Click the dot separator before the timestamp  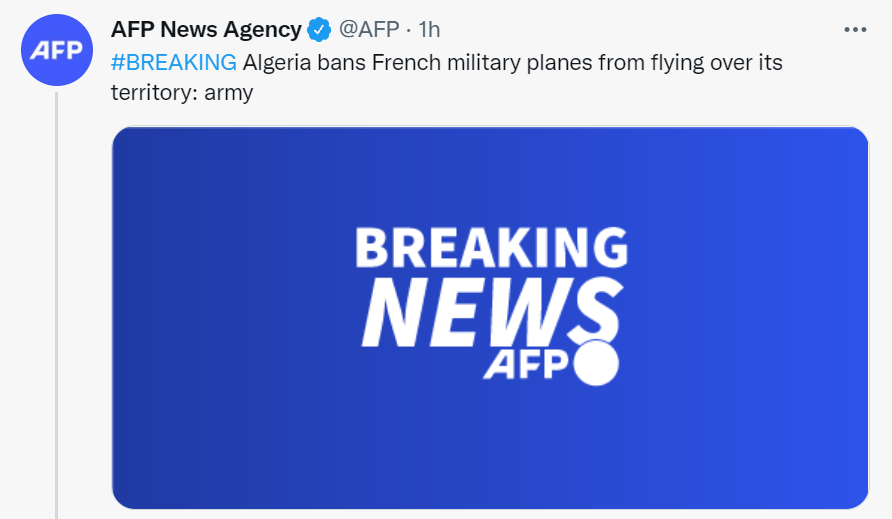[409, 30]
